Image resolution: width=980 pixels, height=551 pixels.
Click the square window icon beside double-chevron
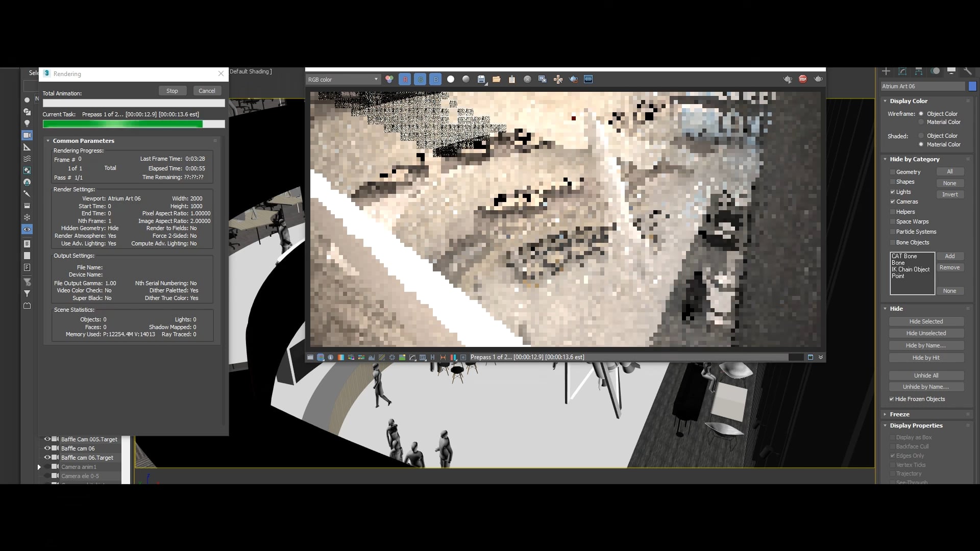click(x=811, y=357)
